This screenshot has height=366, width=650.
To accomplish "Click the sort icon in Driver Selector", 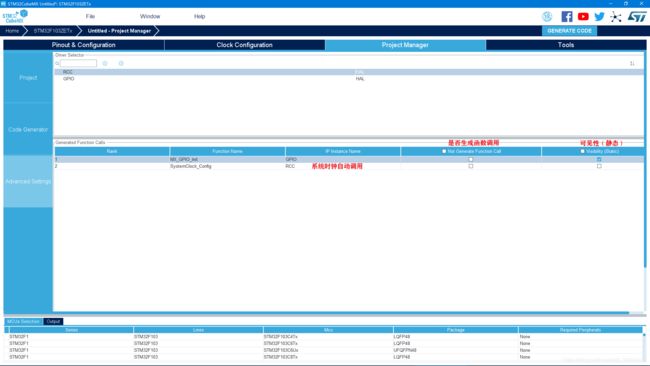I will tap(632, 63).
